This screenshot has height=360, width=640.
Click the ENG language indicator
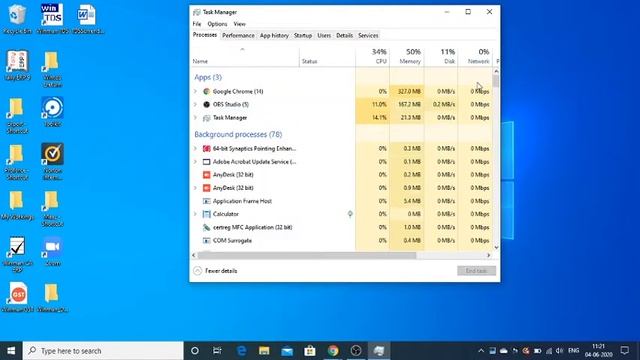[573, 351]
